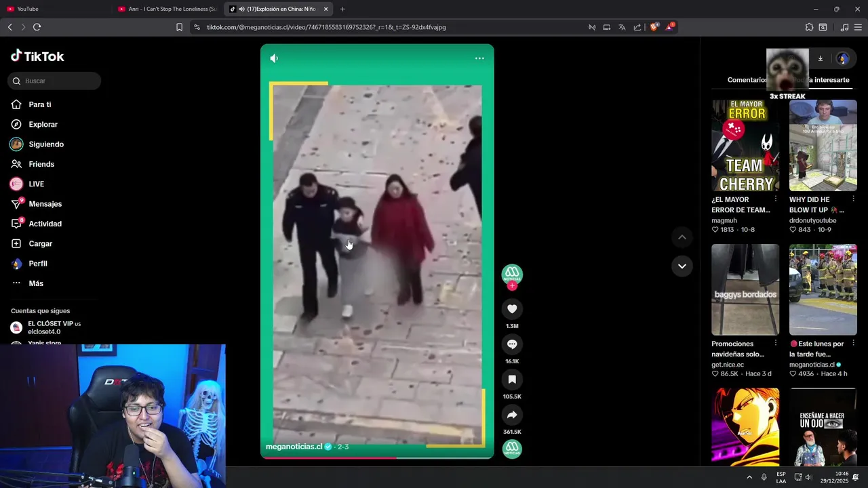This screenshot has height=488, width=868.
Task: Seek the video using the red progress bar
Action: (x=377, y=457)
